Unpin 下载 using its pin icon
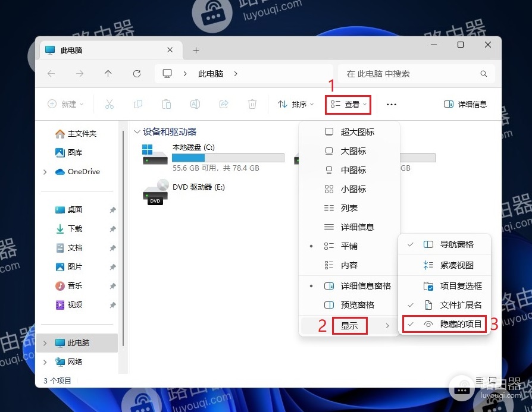The width and height of the screenshot is (532, 412). click(x=112, y=229)
